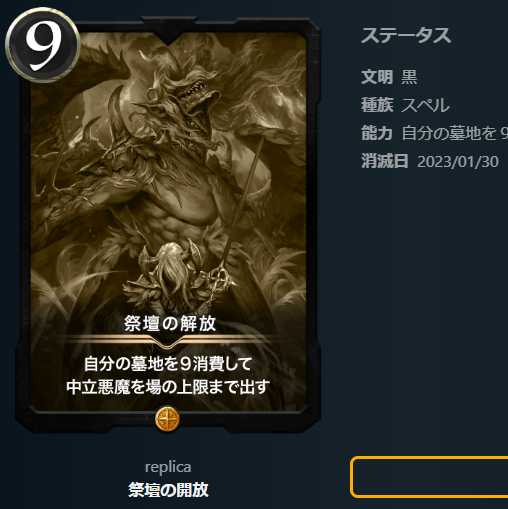This screenshot has height=509, width=508.
Task: Click the 文明 field label
Action: click(377, 77)
